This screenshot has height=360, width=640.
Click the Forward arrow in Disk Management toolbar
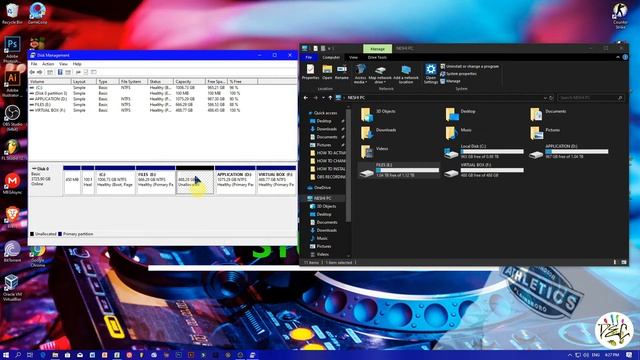(40, 72)
